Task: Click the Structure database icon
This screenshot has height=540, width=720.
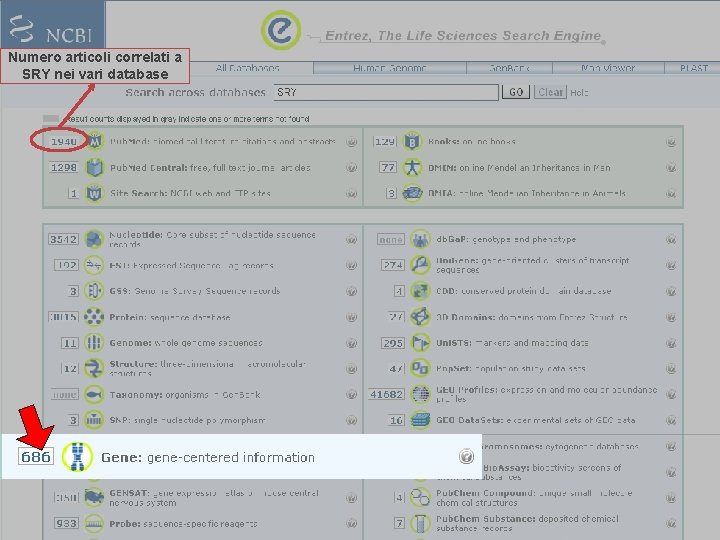Action: coord(94,368)
